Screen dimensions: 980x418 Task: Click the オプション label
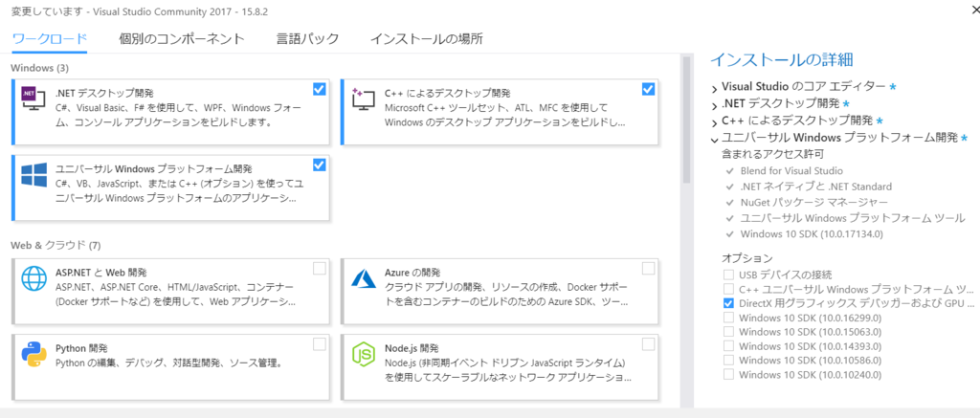pos(747,258)
